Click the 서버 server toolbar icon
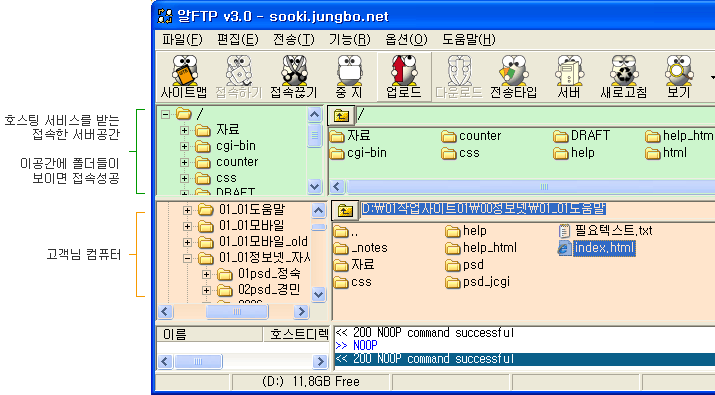The image size is (715, 395). coord(569,77)
